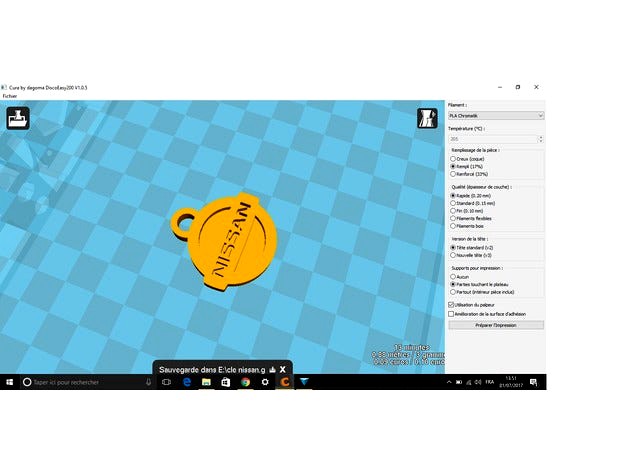The width and height of the screenshot is (628, 472).
Task: Disable the Utilisation du palpeur checkbox
Action: (x=452, y=304)
